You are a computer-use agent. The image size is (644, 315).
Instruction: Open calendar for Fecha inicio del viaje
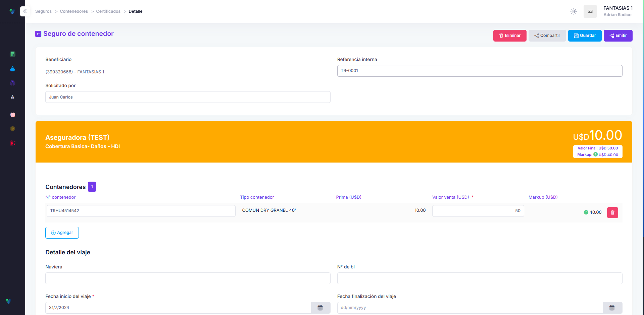pyautogui.click(x=320, y=308)
